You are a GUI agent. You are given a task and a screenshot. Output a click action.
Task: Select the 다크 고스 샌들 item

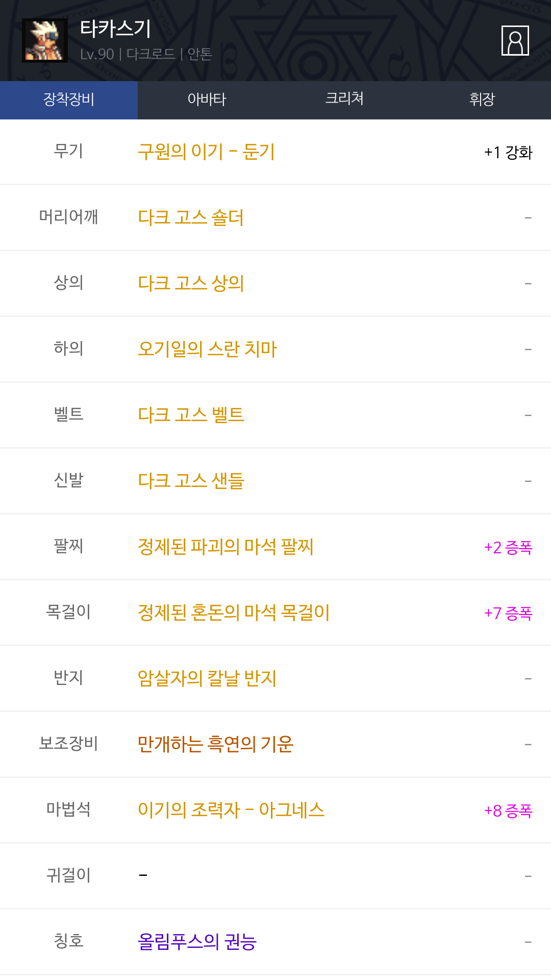coord(191,481)
